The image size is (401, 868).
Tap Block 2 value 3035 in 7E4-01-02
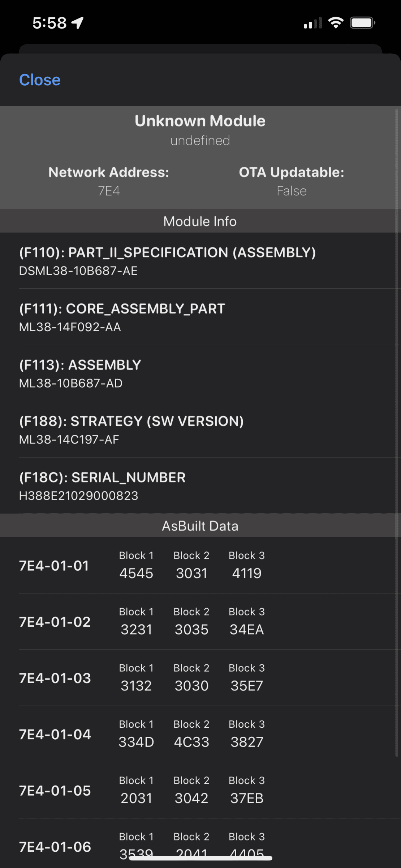(191, 630)
